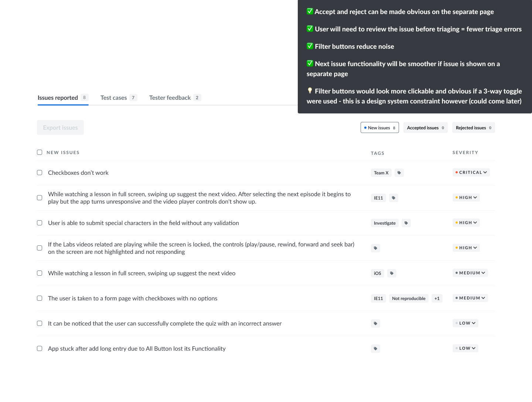The height and width of the screenshot is (402, 532).
Task: Select the tag icon on the All Button row
Action: [375, 348]
